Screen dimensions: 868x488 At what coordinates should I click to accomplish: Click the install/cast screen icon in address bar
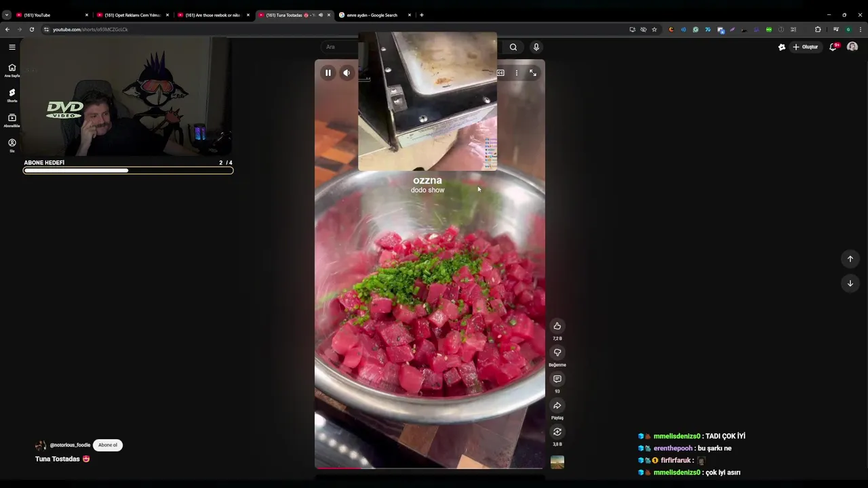click(633, 29)
